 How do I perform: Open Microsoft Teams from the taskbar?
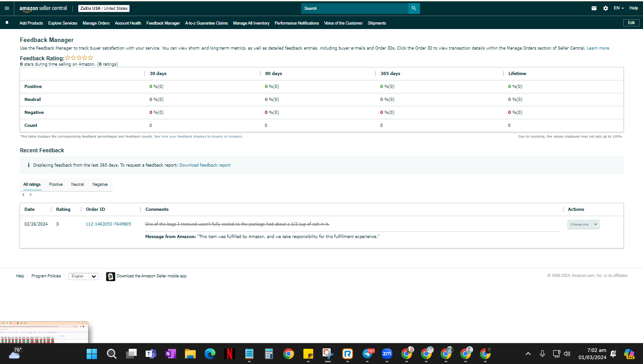[151, 354]
